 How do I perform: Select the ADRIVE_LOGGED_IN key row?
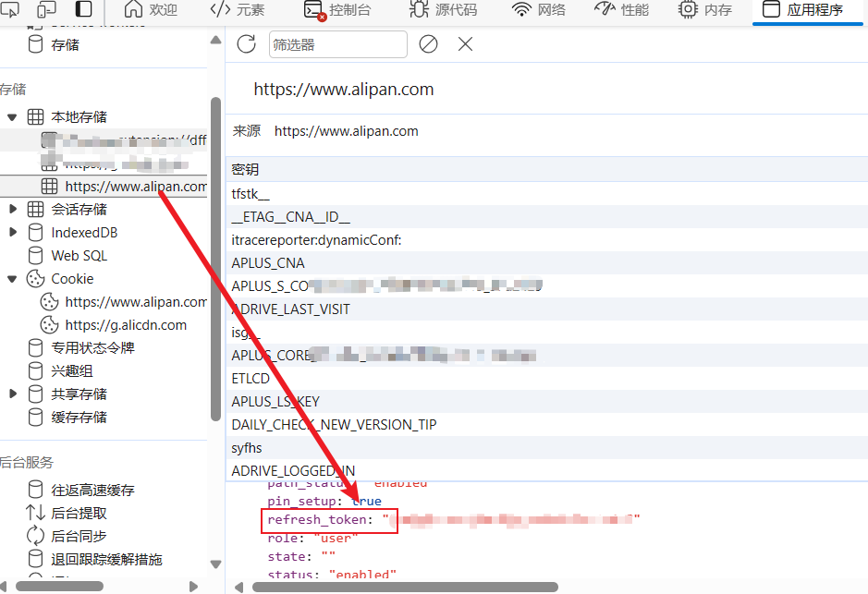tap(546, 470)
